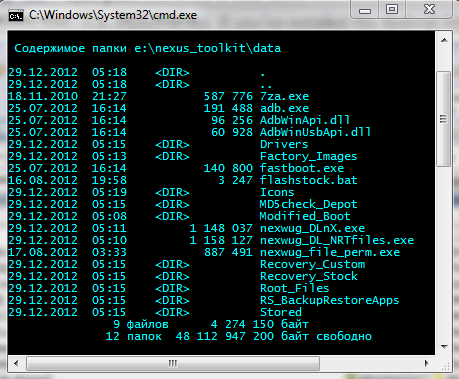Click the time 19:58
This screenshot has height=379, width=459.
tap(109, 180)
